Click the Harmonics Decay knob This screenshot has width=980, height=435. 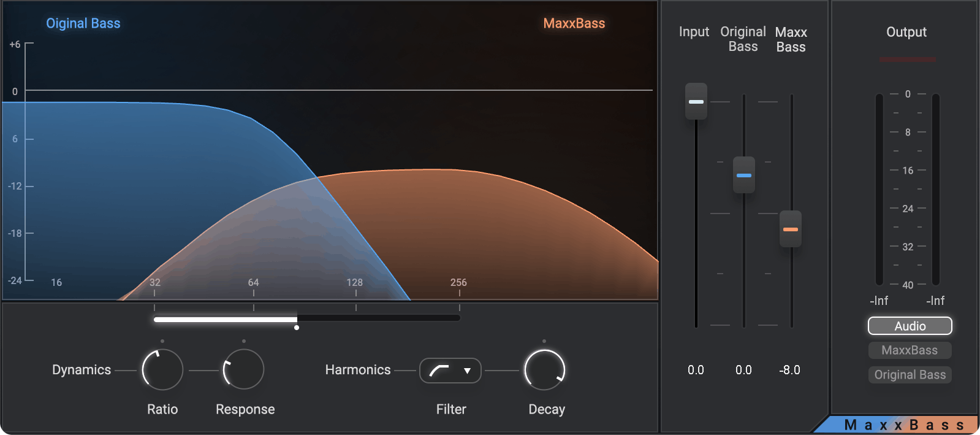point(544,370)
